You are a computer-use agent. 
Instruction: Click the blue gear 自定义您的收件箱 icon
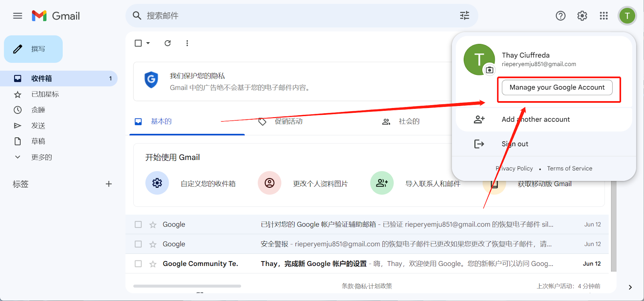(x=157, y=183)
